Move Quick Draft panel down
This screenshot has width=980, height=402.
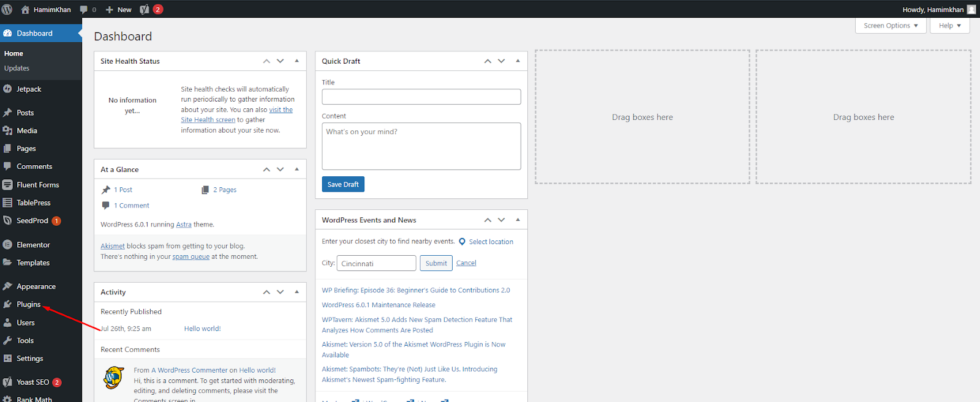click(x=502, y=61)
